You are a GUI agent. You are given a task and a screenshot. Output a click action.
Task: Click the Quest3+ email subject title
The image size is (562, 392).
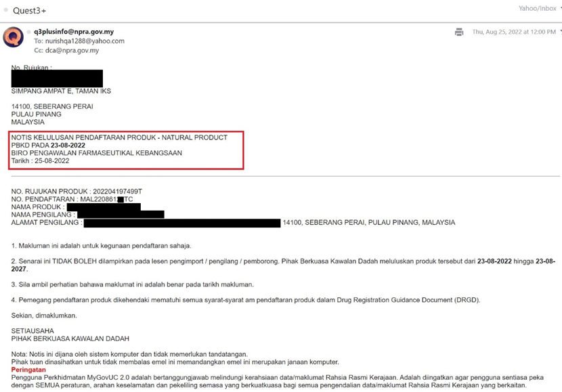click(x=30, y=11)
